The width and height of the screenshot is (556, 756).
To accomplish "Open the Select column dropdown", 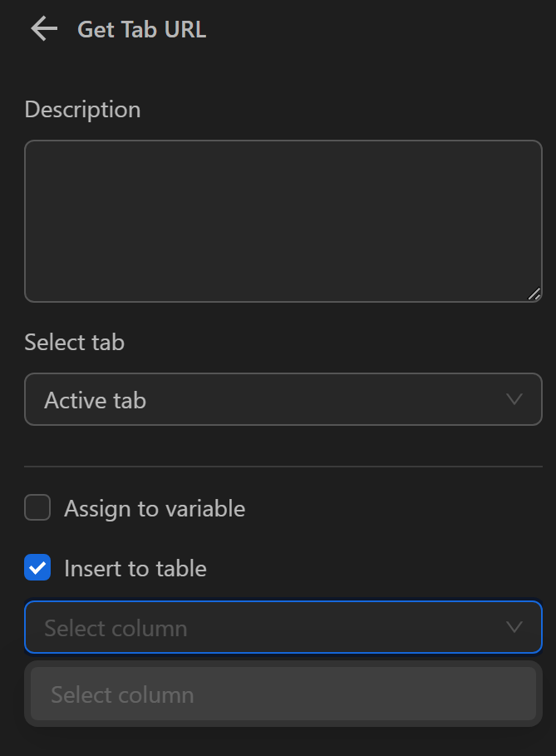I will pos(283,628).
